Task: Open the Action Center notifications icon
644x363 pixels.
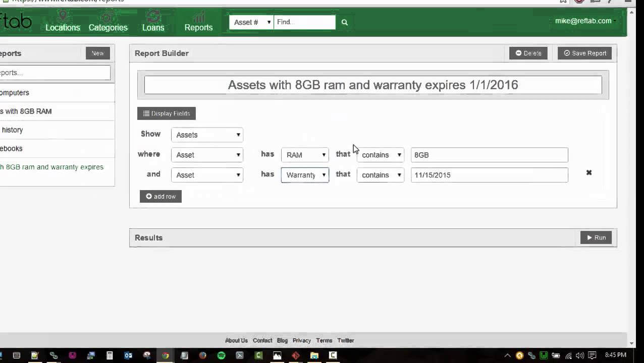Action: 593,355
